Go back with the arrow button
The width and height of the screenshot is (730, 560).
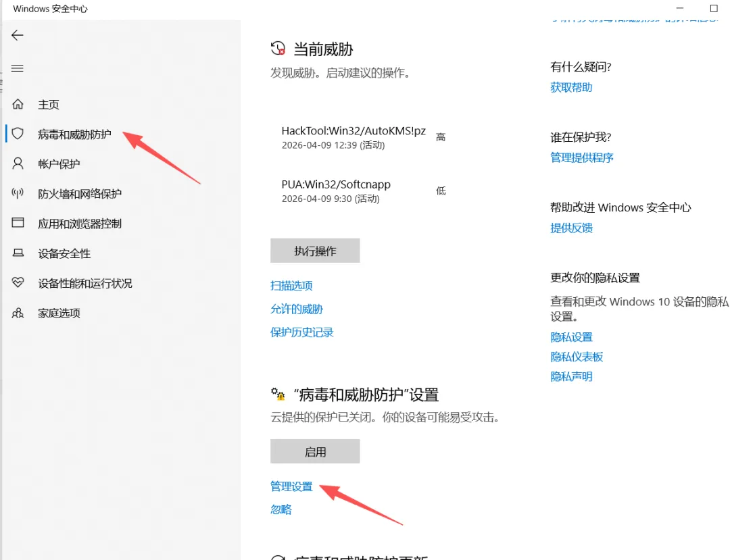(17, 35)
